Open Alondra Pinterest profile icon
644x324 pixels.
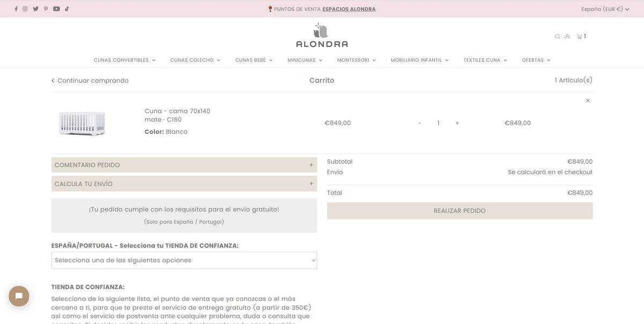pyautogui.click(x=46, y=9)
